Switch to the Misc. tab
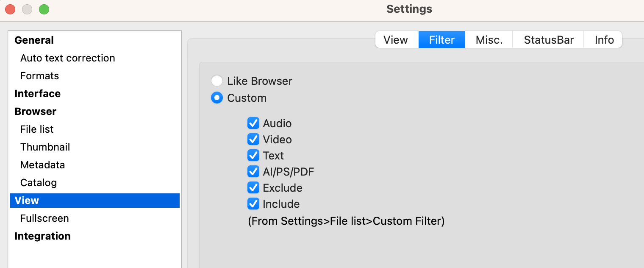644x268 pixels. tap(489, 40)
